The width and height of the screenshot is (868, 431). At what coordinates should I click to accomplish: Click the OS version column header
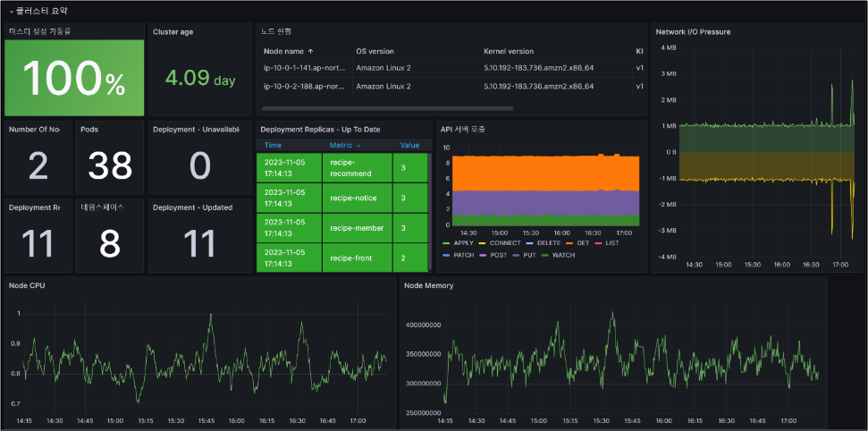click(375, 51)
